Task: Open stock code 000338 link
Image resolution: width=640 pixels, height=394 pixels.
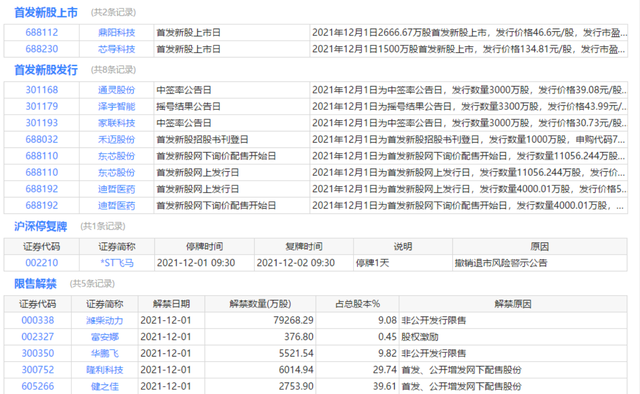Action: (38, 321)
